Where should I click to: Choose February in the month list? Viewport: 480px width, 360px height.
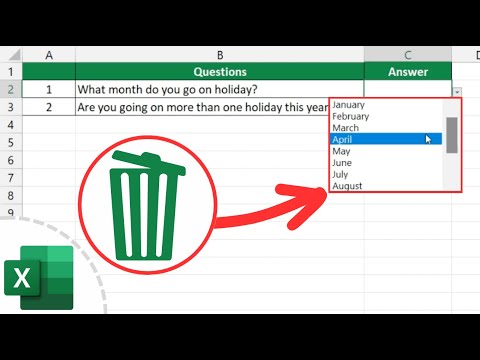tap(387, 116)
